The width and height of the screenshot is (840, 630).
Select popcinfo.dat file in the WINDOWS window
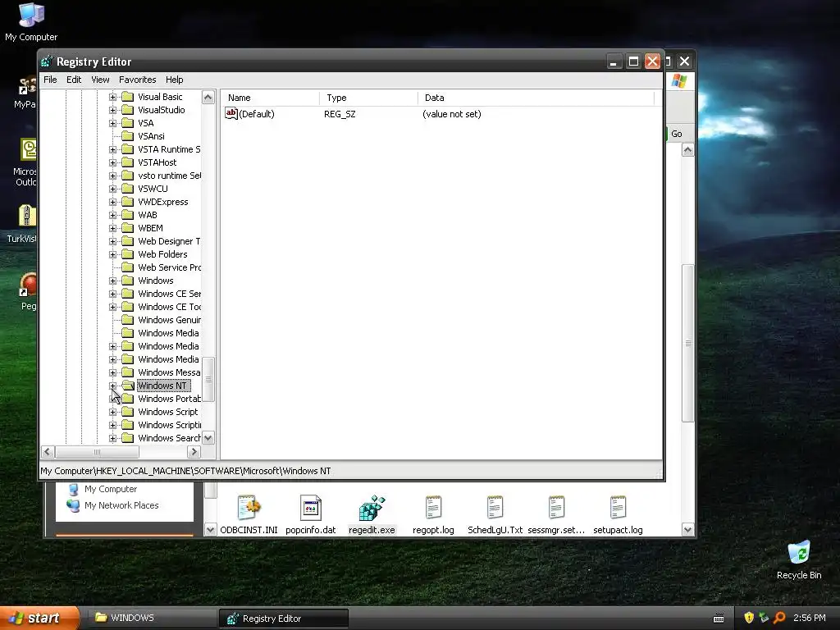(x=311, y=515)
